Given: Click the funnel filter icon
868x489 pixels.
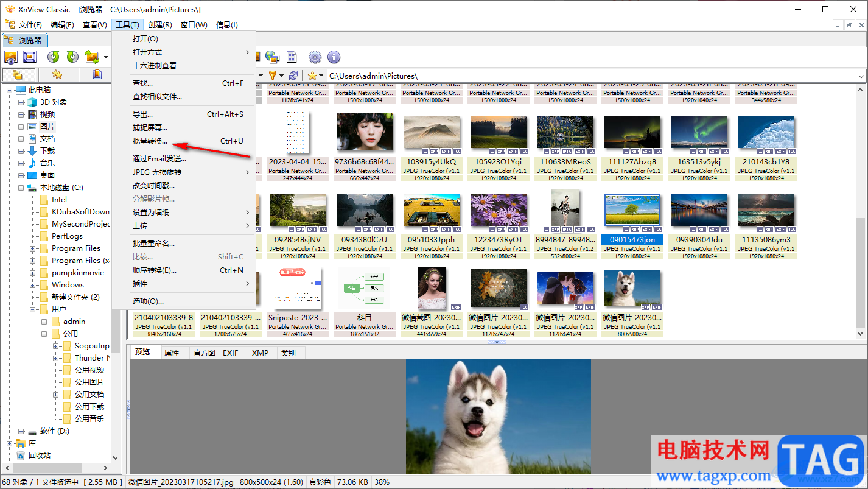Looking at the screenshot, I should pyautogui.click(x=273, y=76).
